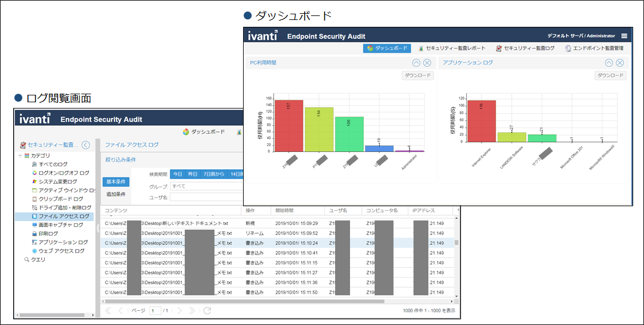Refresh the file access log list

click(208, 311)
